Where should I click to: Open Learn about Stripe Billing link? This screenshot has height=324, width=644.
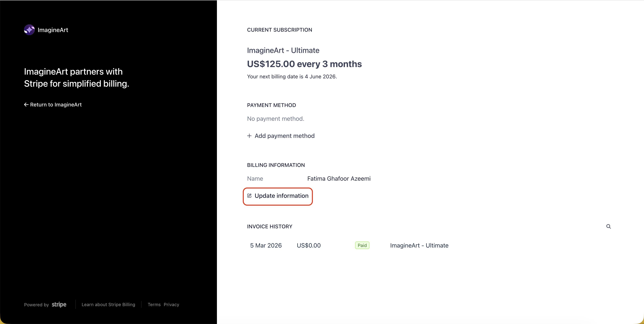(x=108, y=304)
